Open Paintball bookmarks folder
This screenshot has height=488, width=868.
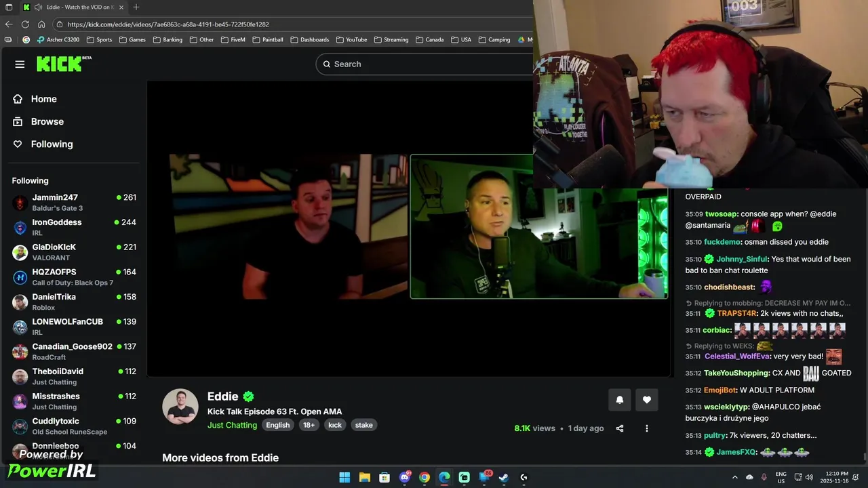point(268,40)
